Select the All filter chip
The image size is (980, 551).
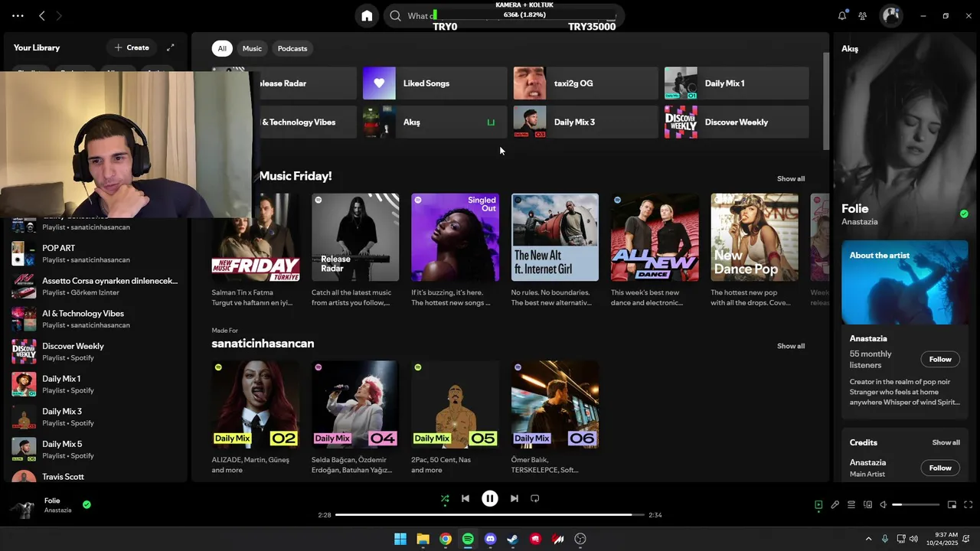pyautogui.click(x=222, y=48)
